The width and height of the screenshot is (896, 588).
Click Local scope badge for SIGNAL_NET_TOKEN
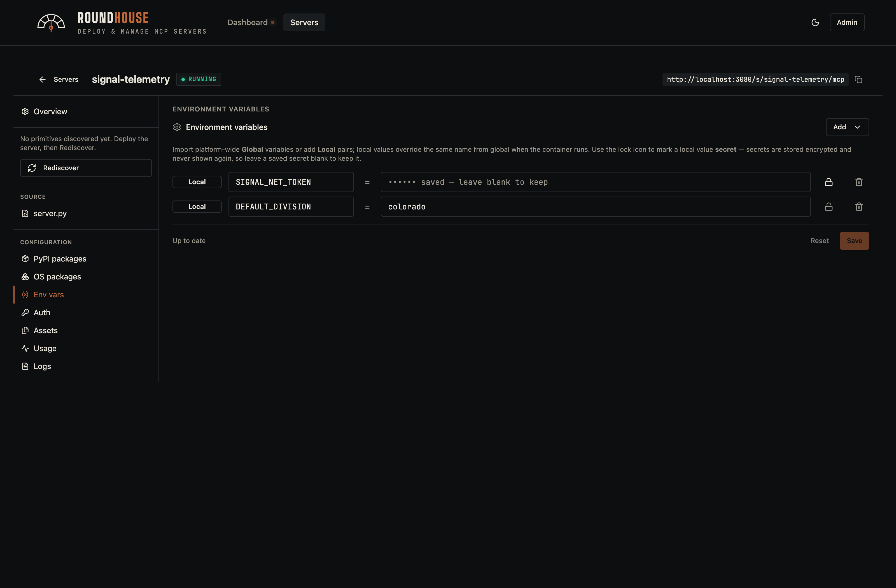(197, 182)
